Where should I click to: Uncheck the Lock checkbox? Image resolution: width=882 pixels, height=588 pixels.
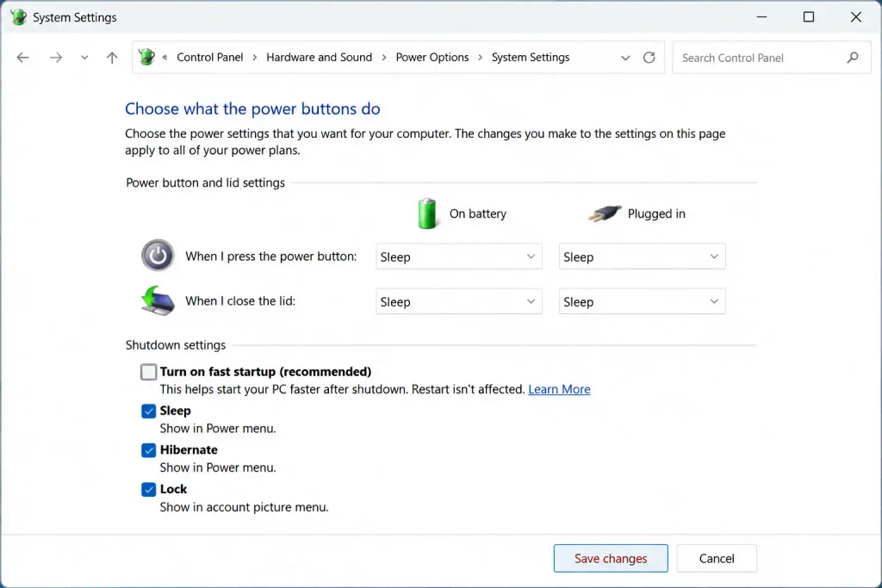point(148,490)
